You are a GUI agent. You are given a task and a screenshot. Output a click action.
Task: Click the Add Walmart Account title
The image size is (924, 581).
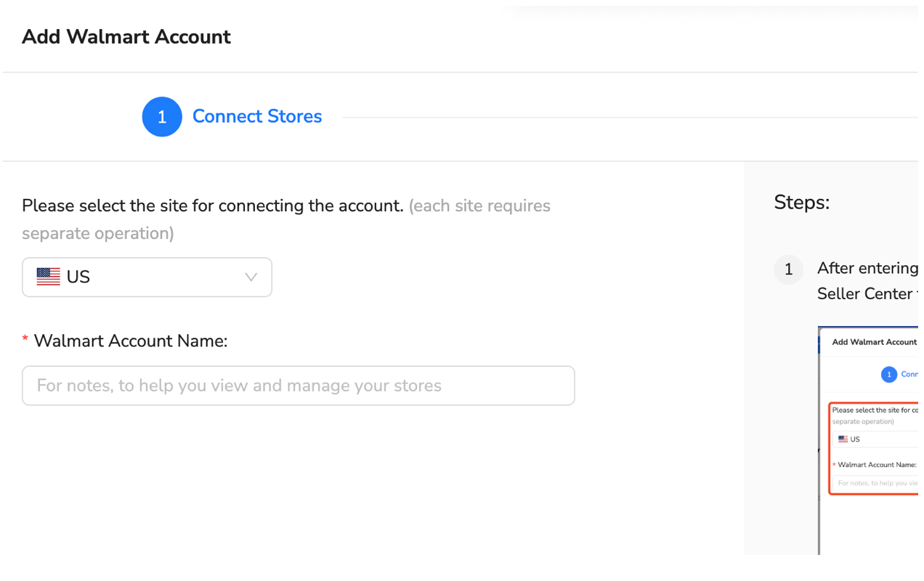[126, 36]
